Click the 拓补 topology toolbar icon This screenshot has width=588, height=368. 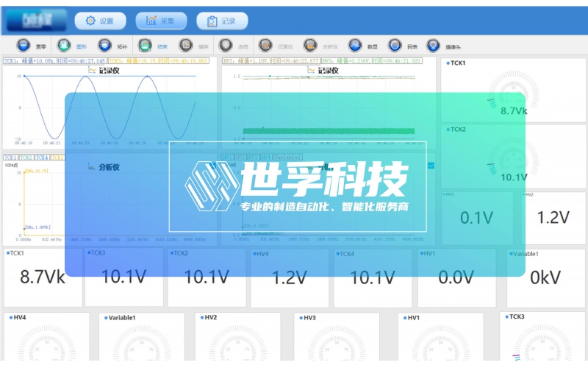click(104, 45)
